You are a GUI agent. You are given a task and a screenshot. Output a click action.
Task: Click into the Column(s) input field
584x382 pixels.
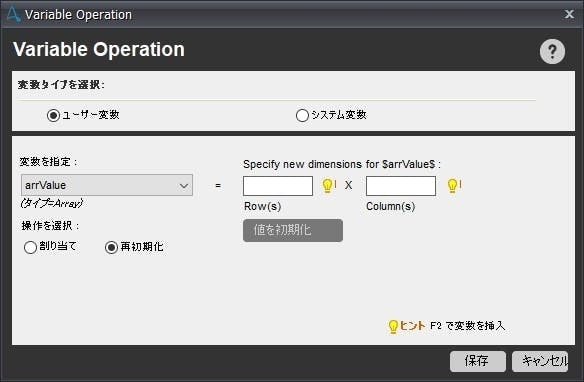pyautogui.click(x=401, y=186)
